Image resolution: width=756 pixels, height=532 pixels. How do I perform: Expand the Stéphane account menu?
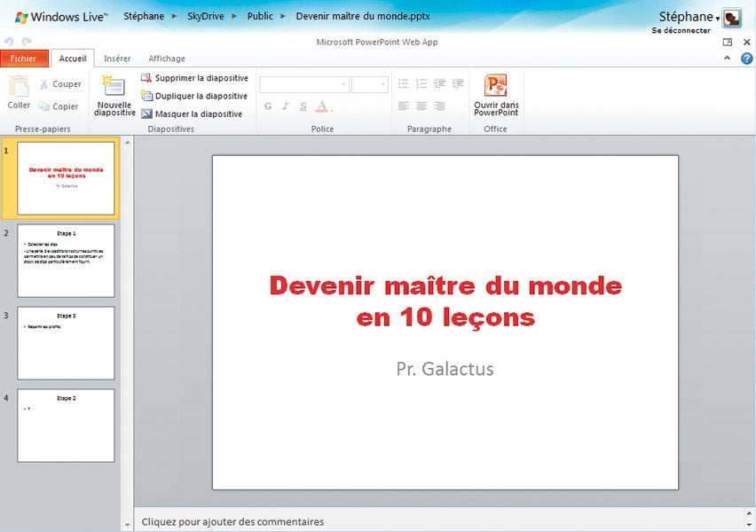pos(689,17)
